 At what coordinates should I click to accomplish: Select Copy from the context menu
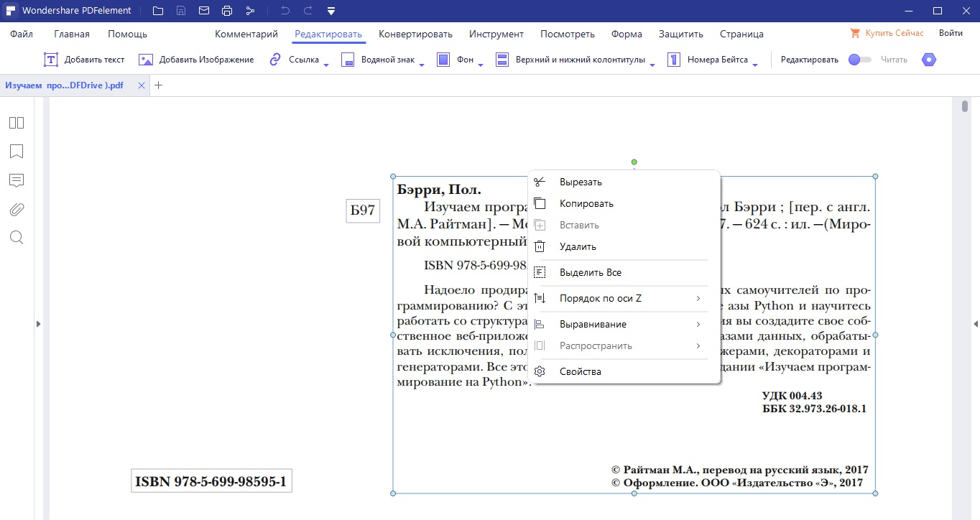(586, 203)
